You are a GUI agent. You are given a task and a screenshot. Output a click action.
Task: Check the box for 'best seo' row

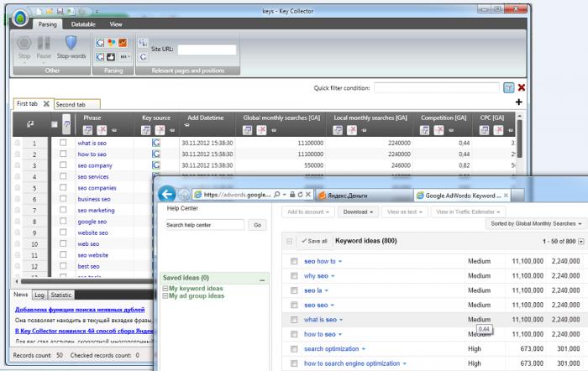63,266
